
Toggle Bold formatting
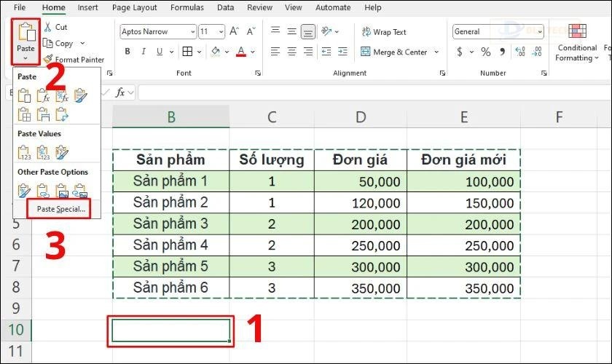(127, 52)
